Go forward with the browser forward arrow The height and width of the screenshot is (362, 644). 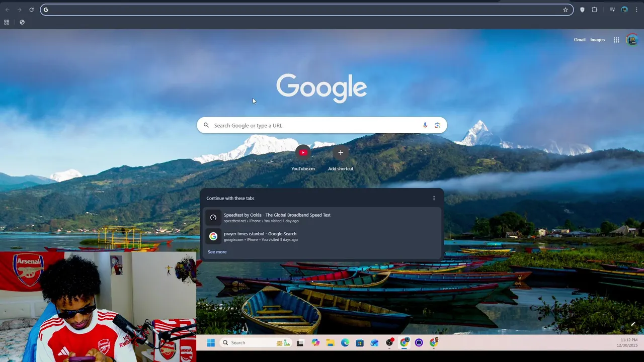pyautogui.click(x=19, y=10)
